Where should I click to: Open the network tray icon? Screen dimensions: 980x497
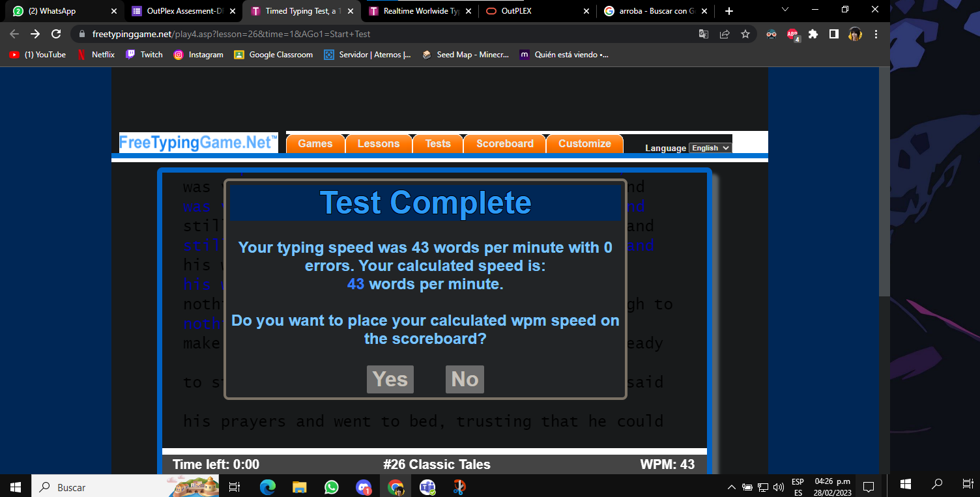tap(763, 487)
